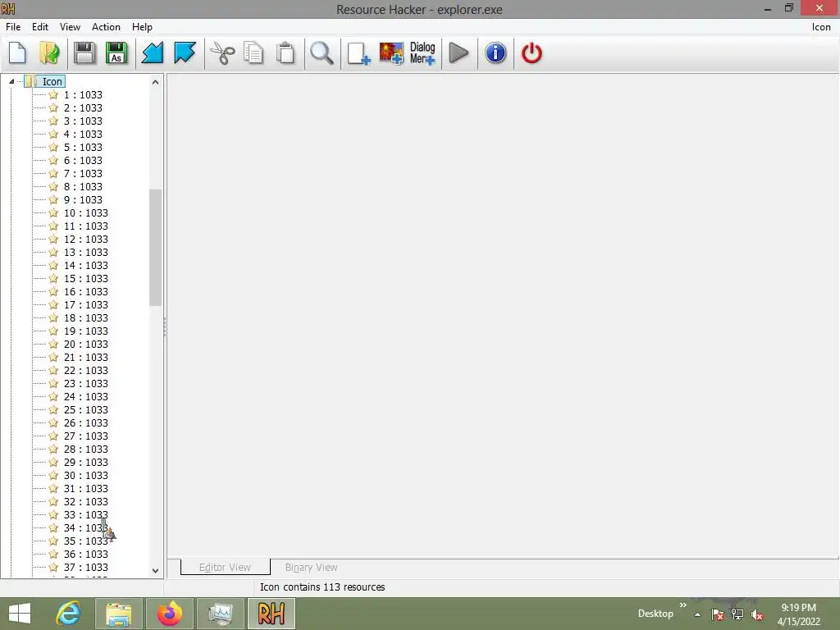This screenshot has width=840, height=630.
Task: Compile script with the play icon
Action: (x=459, y=53)
